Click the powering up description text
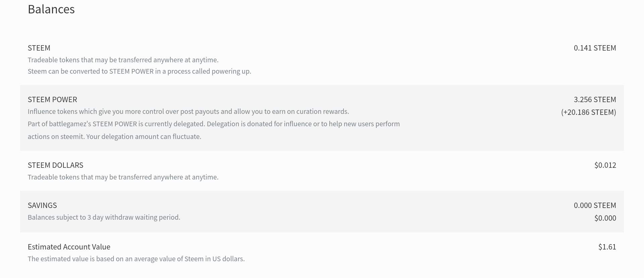644x278 pixels. (x=139, y=71)
